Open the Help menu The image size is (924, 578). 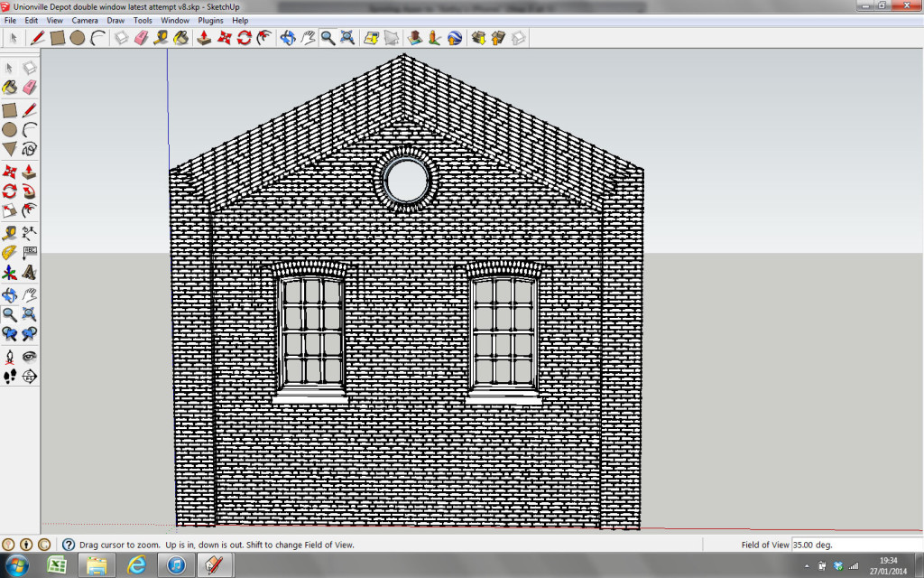[240, 20]
